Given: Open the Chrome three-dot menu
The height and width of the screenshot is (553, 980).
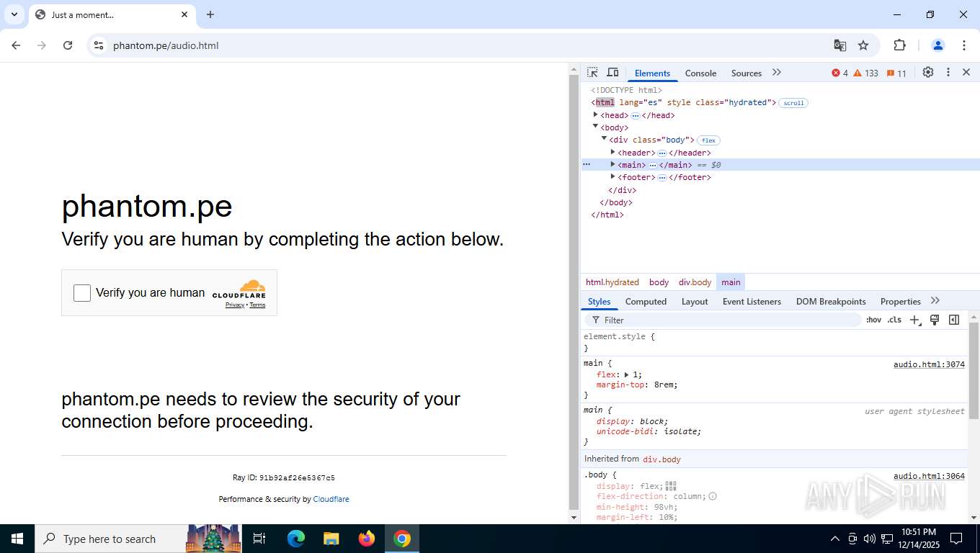Looking at the screenshot, I should [x=964, y=45].
